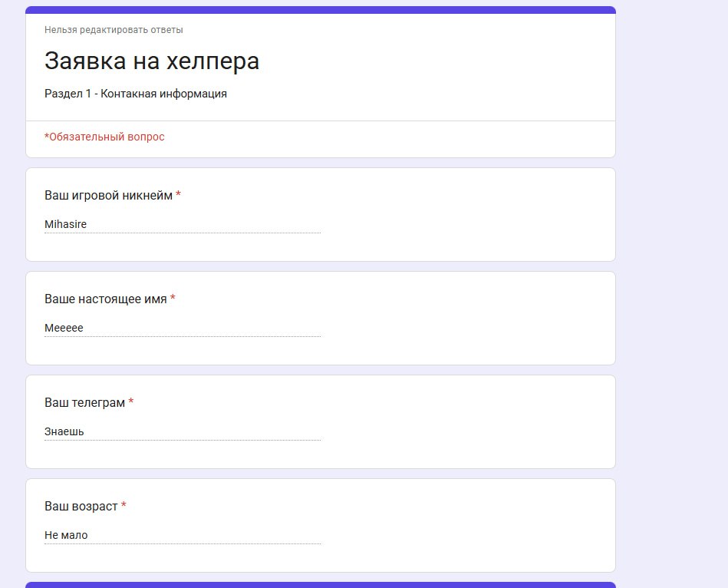Click the Раздел 1 - Контакная информация description
This screenshot has width=728, height=588.
click(136, 94)
